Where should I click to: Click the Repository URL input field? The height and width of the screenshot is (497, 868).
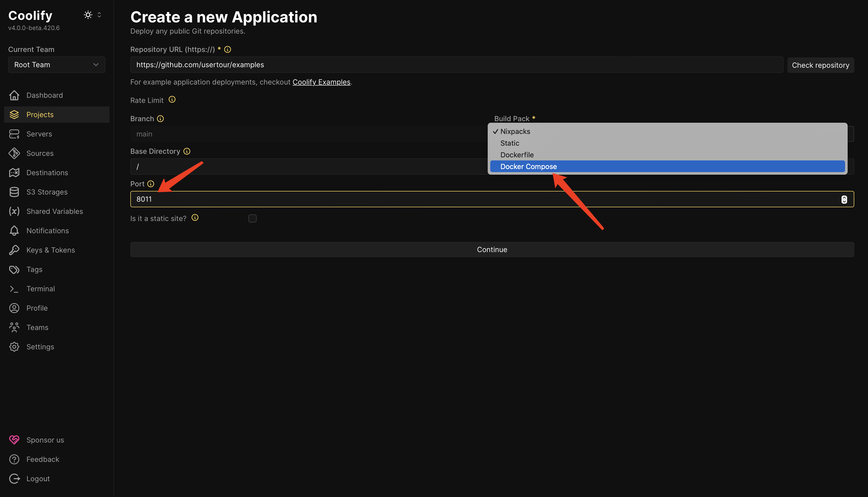tap(456, 65)
